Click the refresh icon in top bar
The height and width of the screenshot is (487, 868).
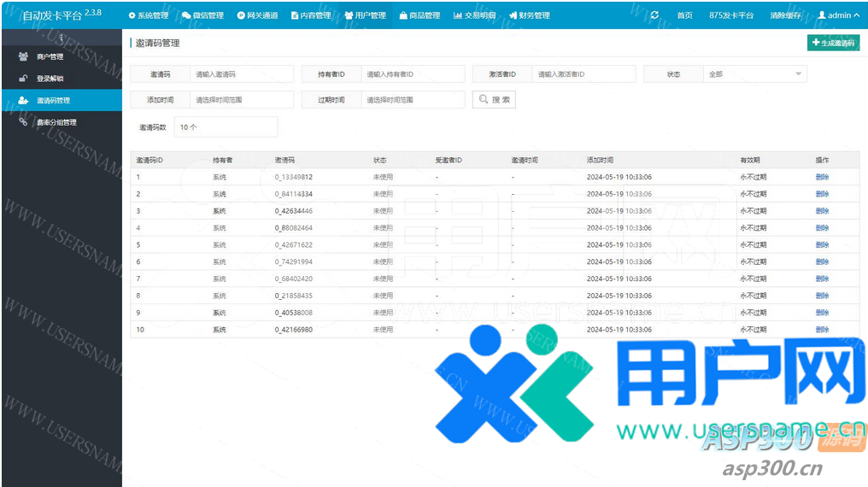point(655,15)
